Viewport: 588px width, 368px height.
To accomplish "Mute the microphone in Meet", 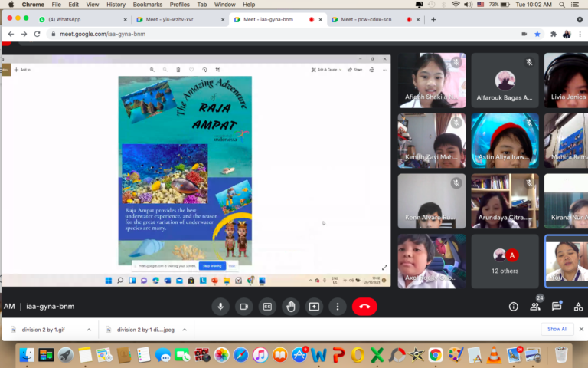I will (220, 306).
